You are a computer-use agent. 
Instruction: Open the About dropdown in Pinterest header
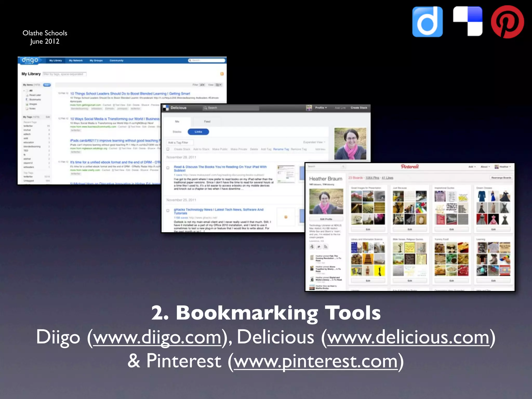485,167
